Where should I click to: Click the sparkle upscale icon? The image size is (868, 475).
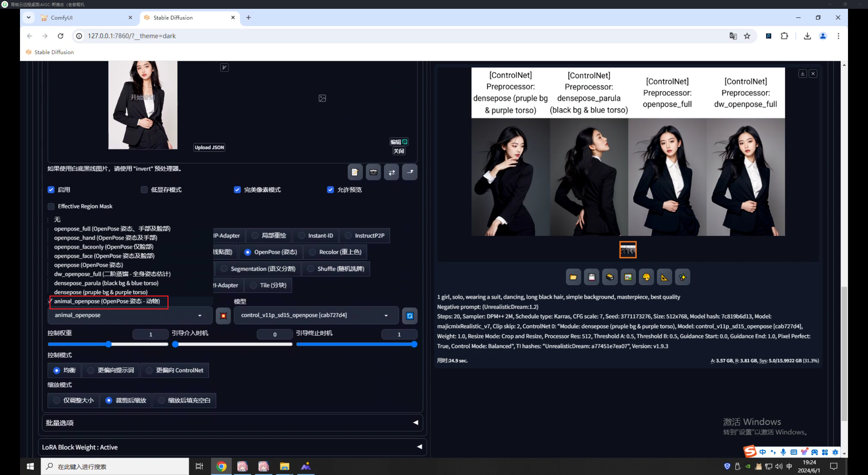click(x=682, y=277)
